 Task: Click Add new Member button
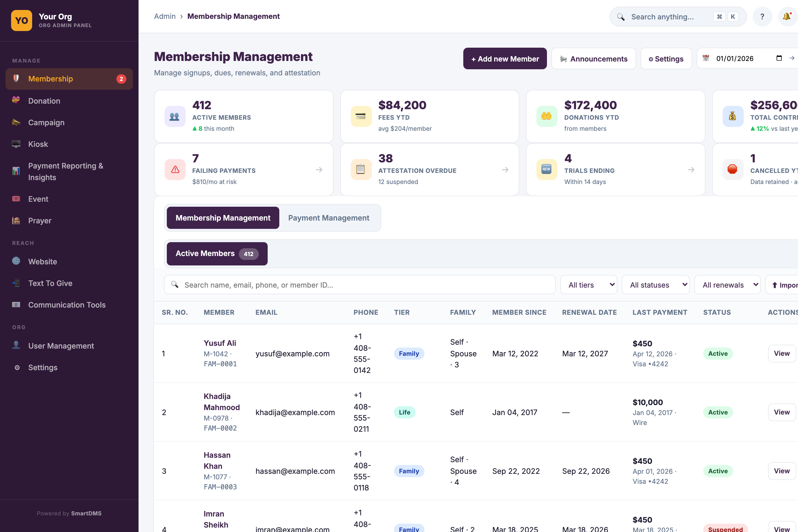[505, 59]
